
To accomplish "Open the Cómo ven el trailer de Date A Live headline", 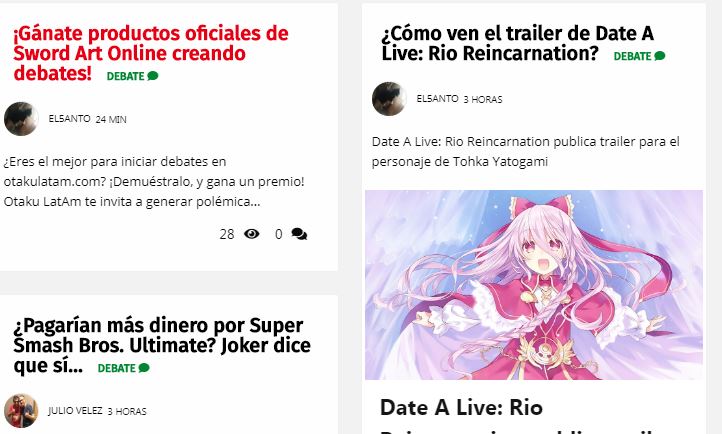I will (x=518, y=43).
